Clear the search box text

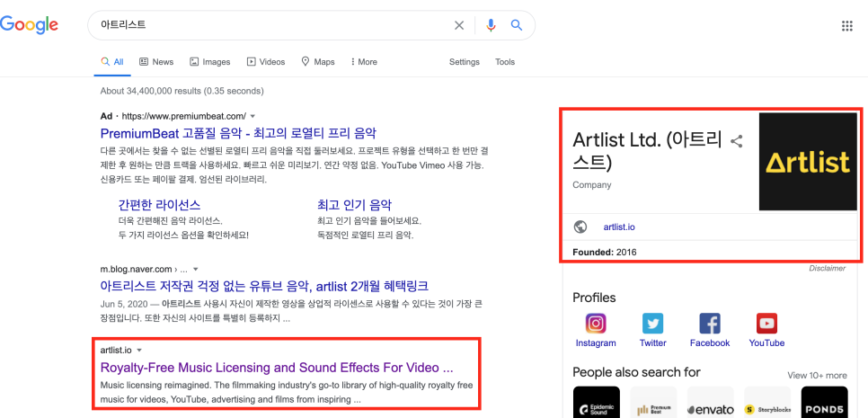tap(459, 25)
